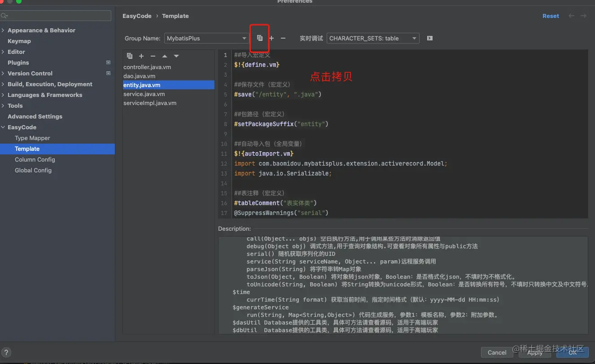Open the CHARACTER_SETS: table dropdown

[373, 38]
